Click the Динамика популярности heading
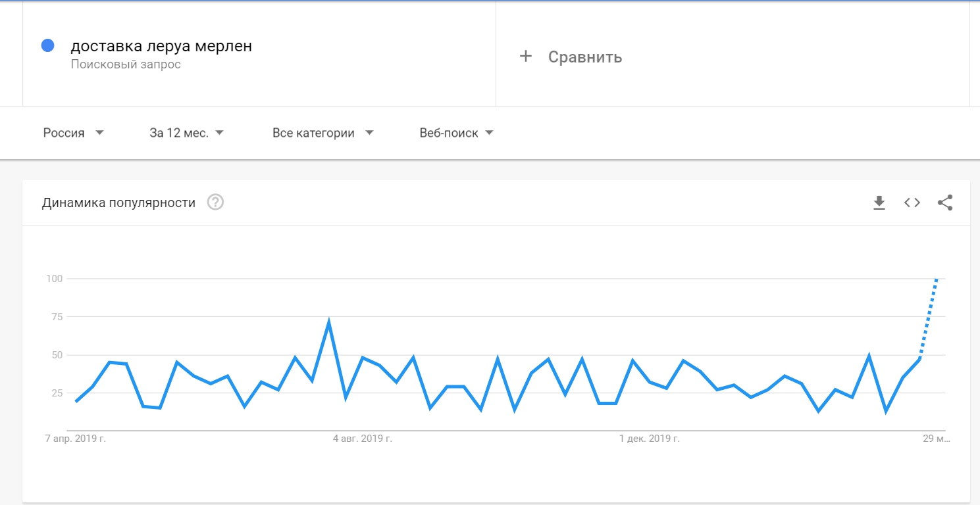The height and width of the screenshot is (505, 980). tap(118, 203)
